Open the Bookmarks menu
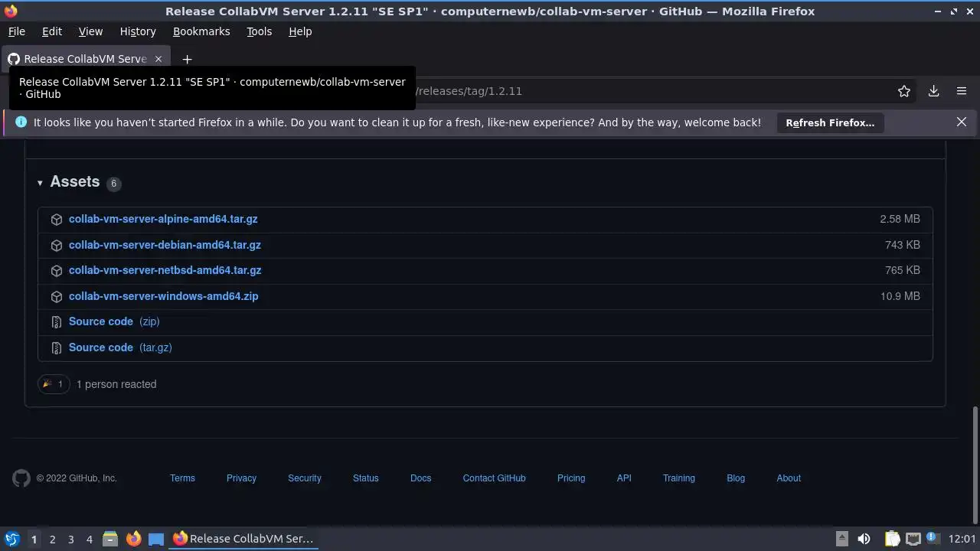Viewport: 980px width, 551px height. coord(201,31)
